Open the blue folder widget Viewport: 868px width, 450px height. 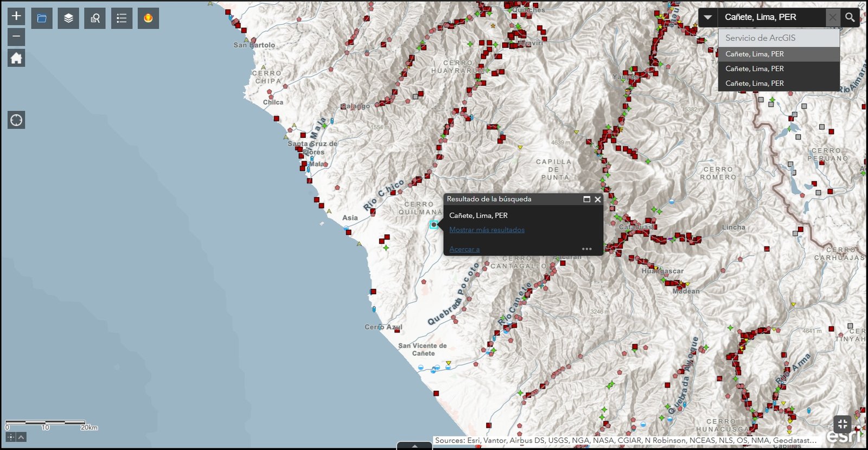pyautogui.click(x=42, y=18)
